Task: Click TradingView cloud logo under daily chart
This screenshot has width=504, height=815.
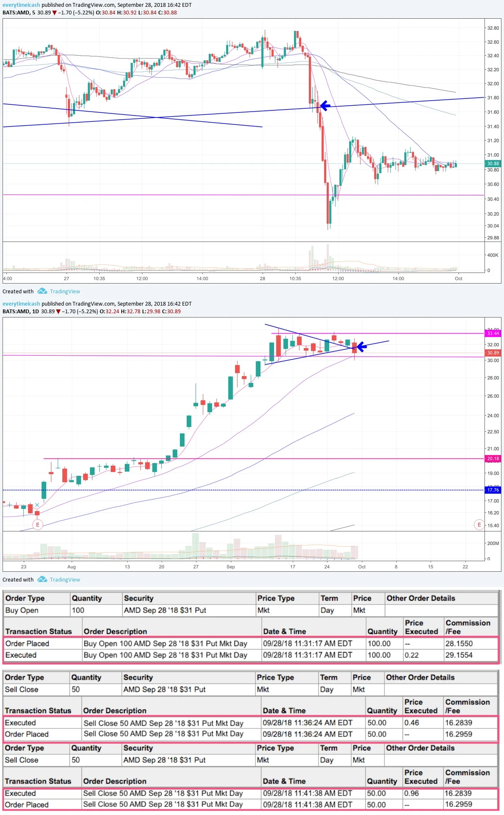Action: 42,579
